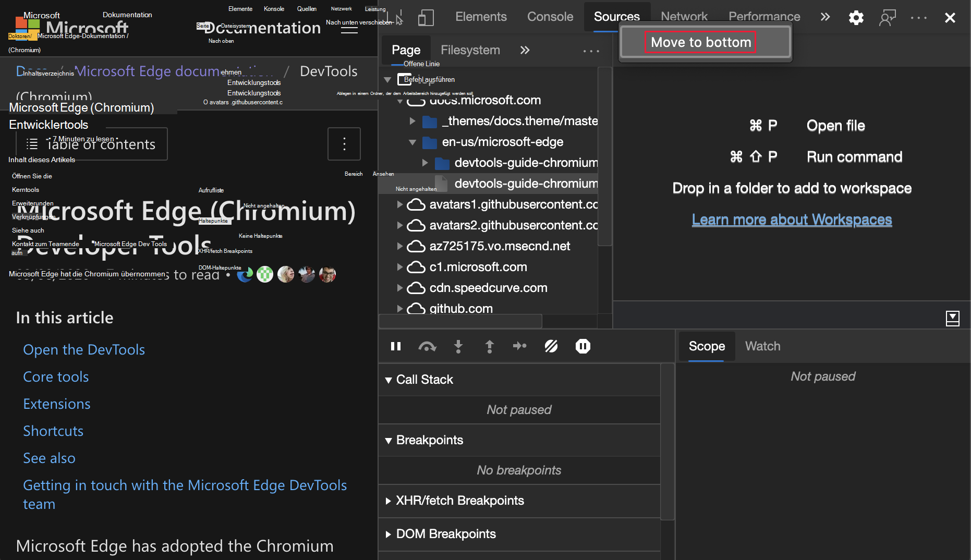
Task: Click Move to bottom menu item
Action: [x=706, y=42]
